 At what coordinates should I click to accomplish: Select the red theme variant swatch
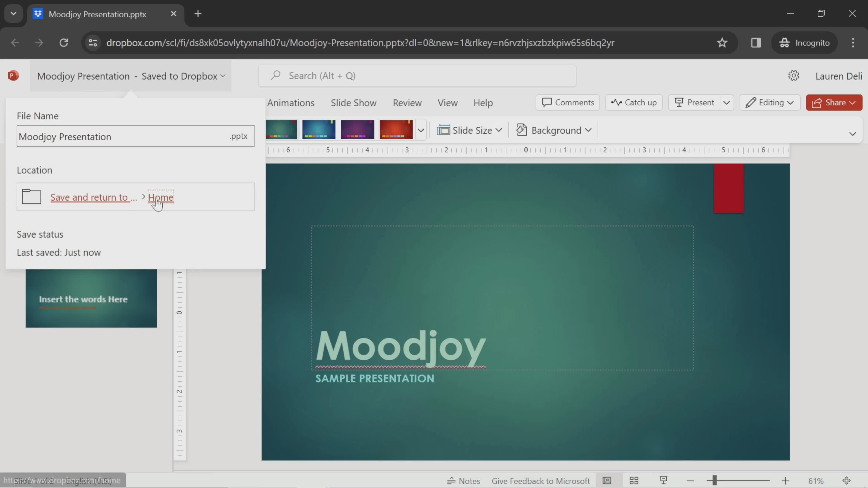[396, 130]
